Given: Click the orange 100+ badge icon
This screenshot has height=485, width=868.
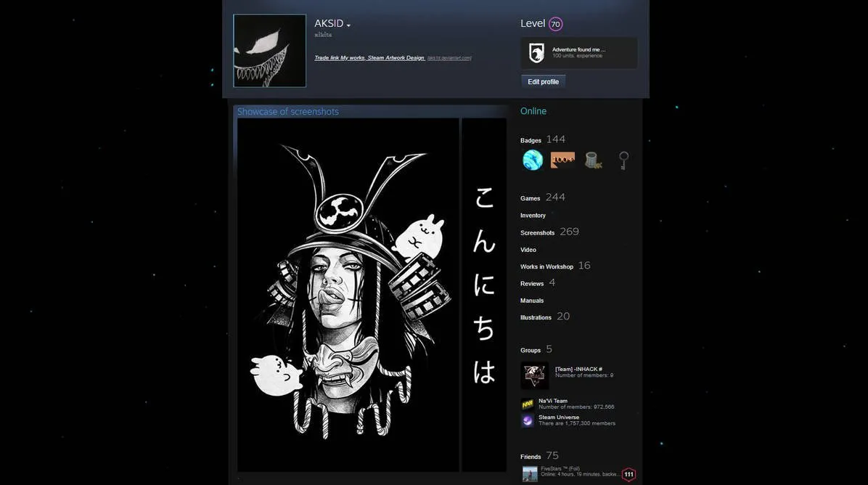Looking at the screenshot, I should 562,160.
